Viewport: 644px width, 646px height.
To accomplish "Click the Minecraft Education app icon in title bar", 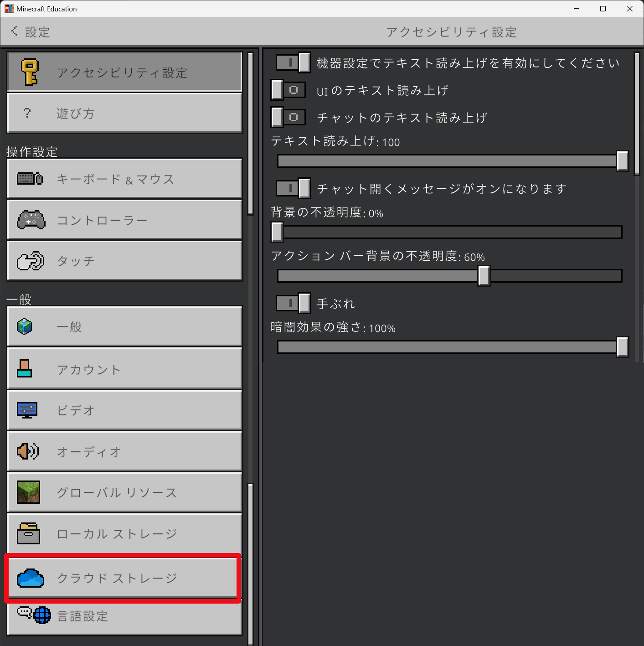I will pos(9,9).
